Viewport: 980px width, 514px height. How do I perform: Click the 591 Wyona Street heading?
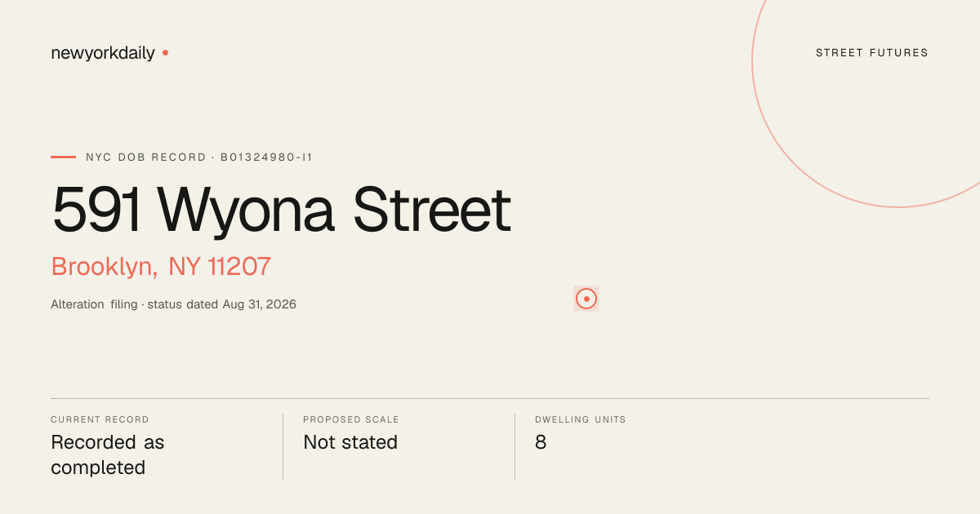coord(281,210)
